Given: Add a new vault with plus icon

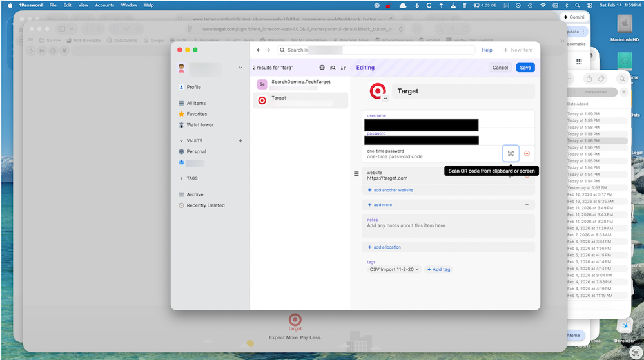Looking at the screenshot, I should pos(240,140).
